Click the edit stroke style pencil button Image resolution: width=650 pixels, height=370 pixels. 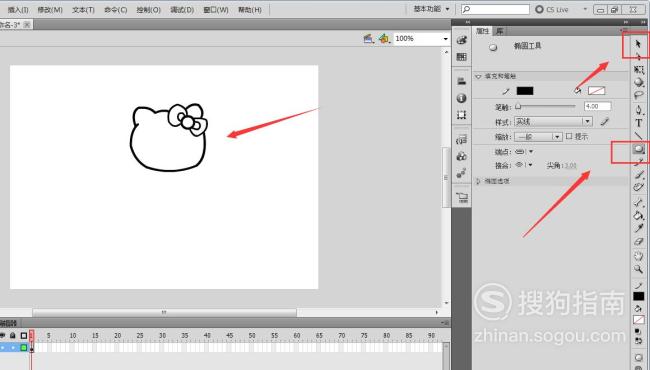pos(605,121)
